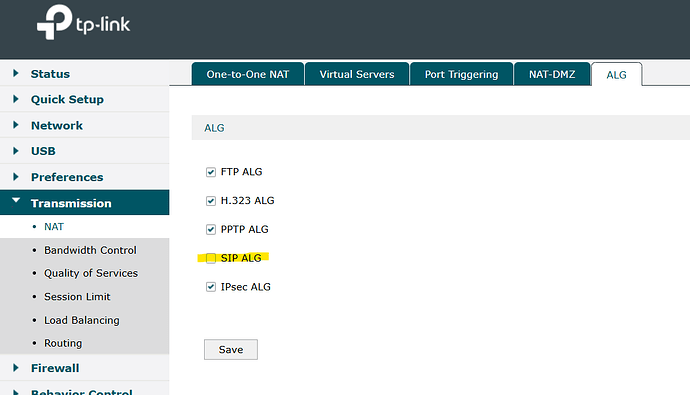Expand the Preferences arrow
690x395 pixels.
click(x=16, y=177)
